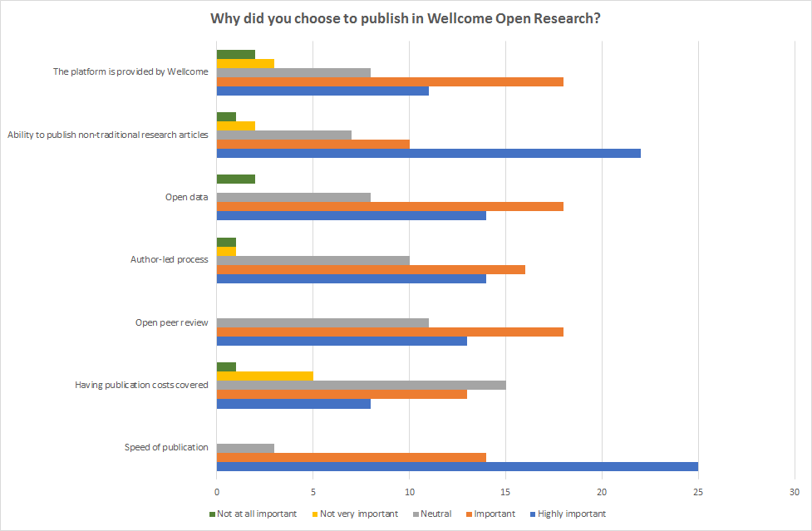
Task: Click the 'Open peer review' category label
Action: click(x=171, y=322)
